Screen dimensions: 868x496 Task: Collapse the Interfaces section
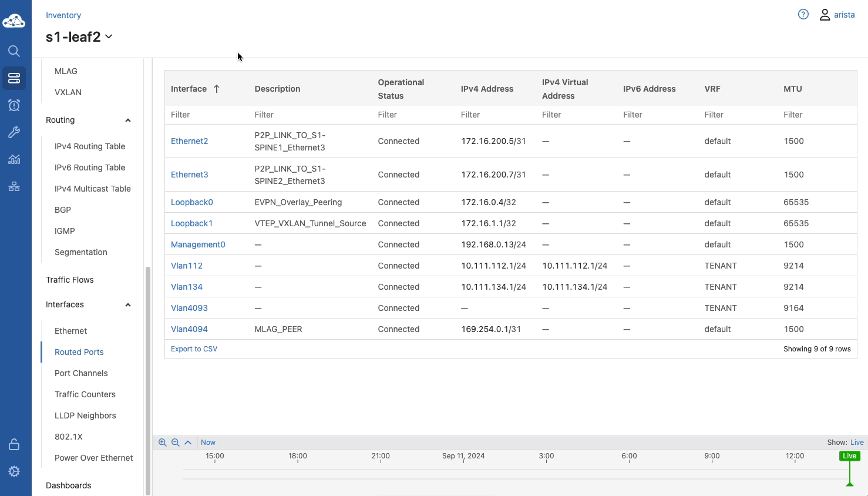coord(127,305)
